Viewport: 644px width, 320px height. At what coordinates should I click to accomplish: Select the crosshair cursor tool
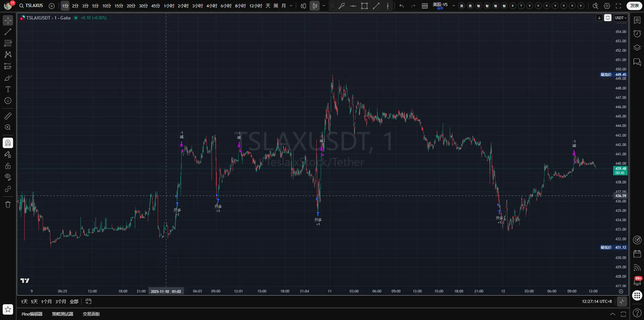[8, 20]
